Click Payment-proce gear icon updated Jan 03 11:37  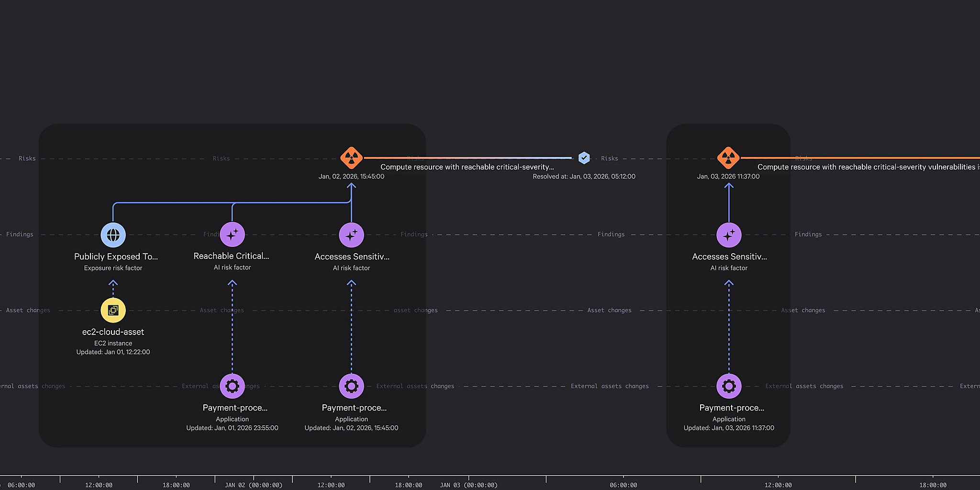729,386
